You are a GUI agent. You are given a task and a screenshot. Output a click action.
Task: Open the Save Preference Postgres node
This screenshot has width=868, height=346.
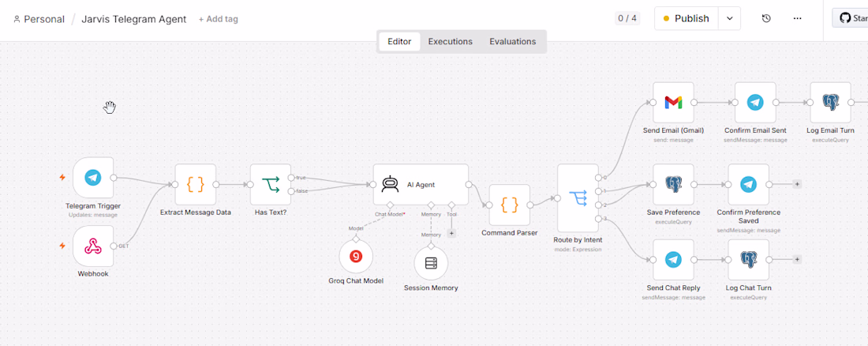[673, 185]
